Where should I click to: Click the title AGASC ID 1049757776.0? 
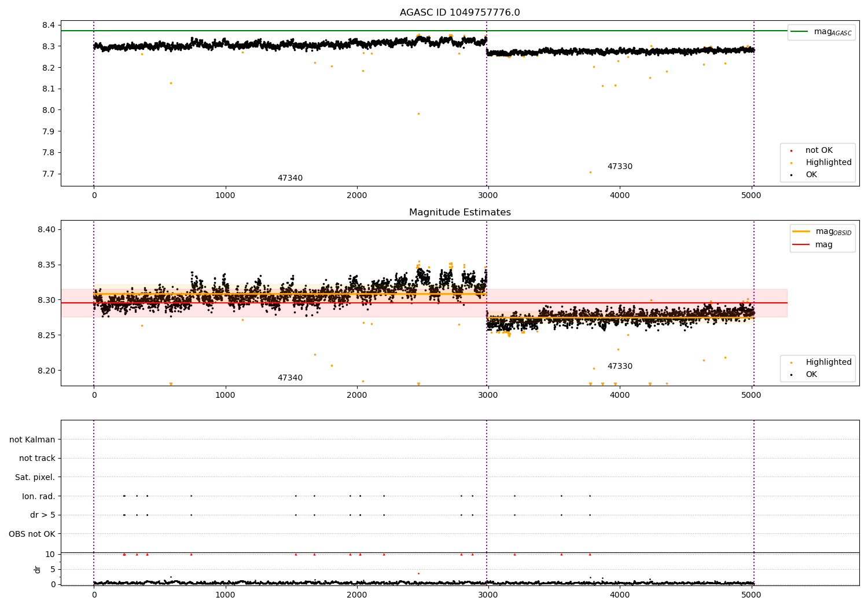tap(459, 13)
